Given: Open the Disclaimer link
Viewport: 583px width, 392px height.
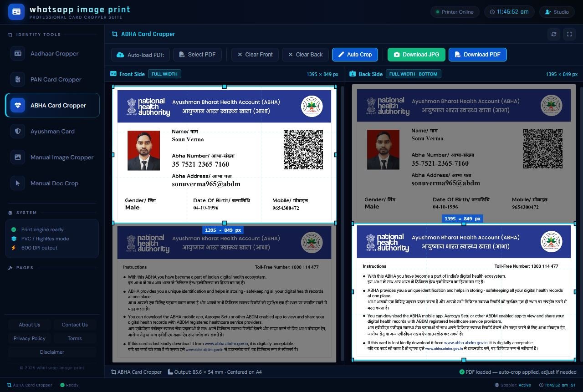Looking at the screenshot, I should (52, 352).
